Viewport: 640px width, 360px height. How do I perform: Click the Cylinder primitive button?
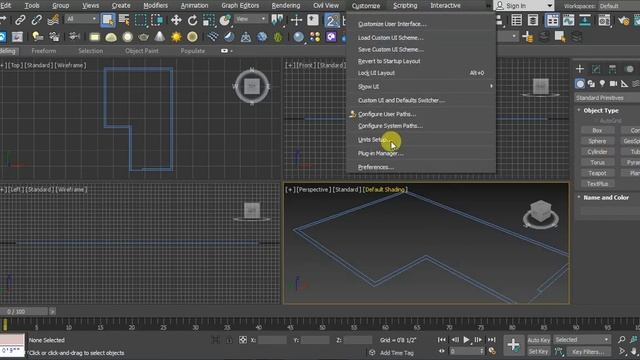(597, 152)
